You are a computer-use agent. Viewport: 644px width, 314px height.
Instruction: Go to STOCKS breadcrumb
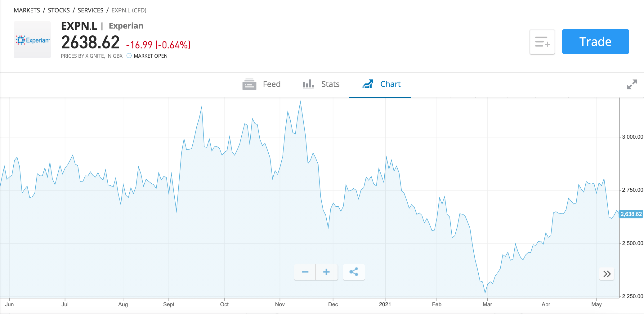[x=59, y=10]
